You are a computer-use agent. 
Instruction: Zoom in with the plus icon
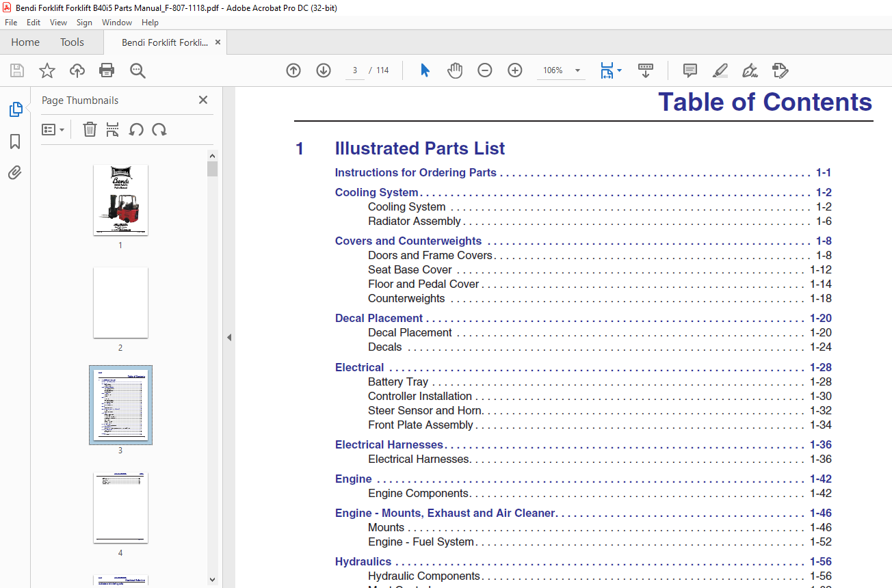coord(515,70)
